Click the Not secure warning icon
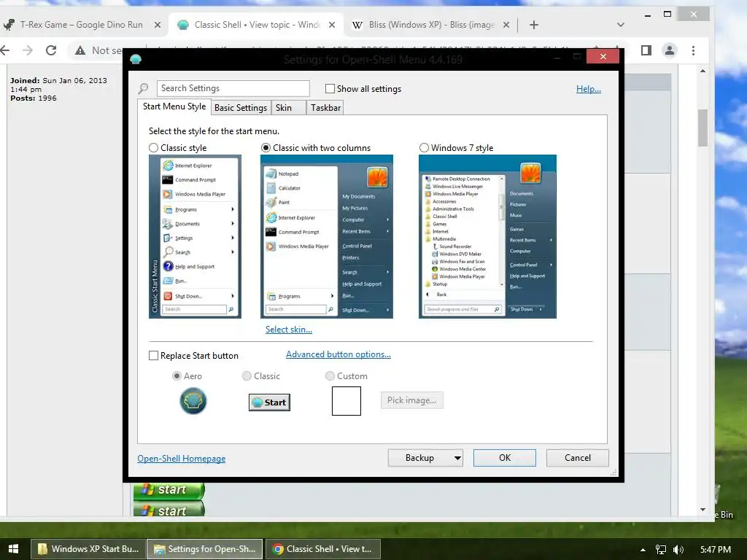The height and width of the screenshot is (560, 747). 80,50
